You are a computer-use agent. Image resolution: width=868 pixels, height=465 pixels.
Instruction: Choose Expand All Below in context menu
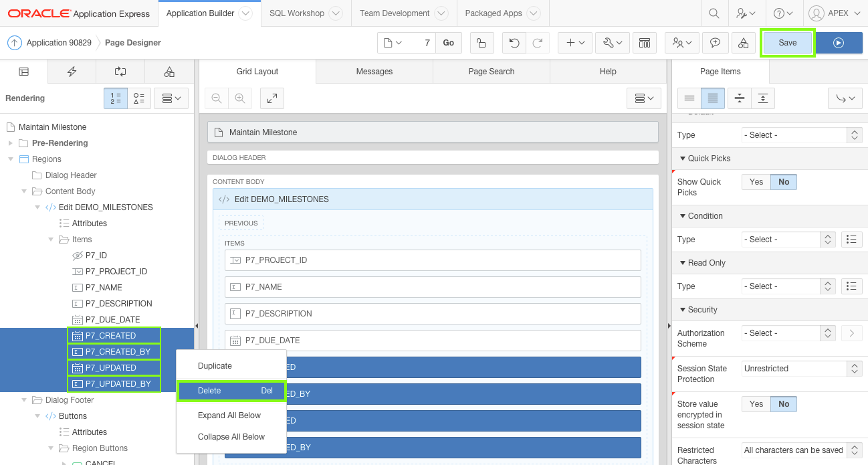(x=231, y=415)
